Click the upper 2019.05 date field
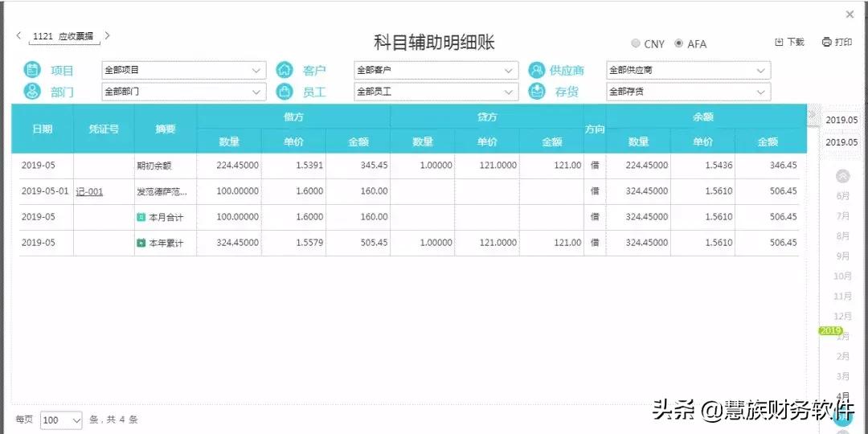868x434 pixels. pos(841,120)
